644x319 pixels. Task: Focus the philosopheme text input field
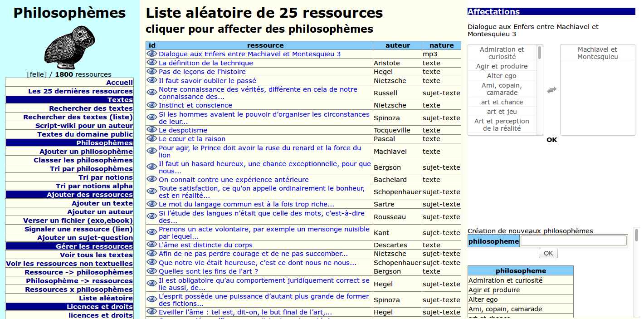tap(574, 241)
